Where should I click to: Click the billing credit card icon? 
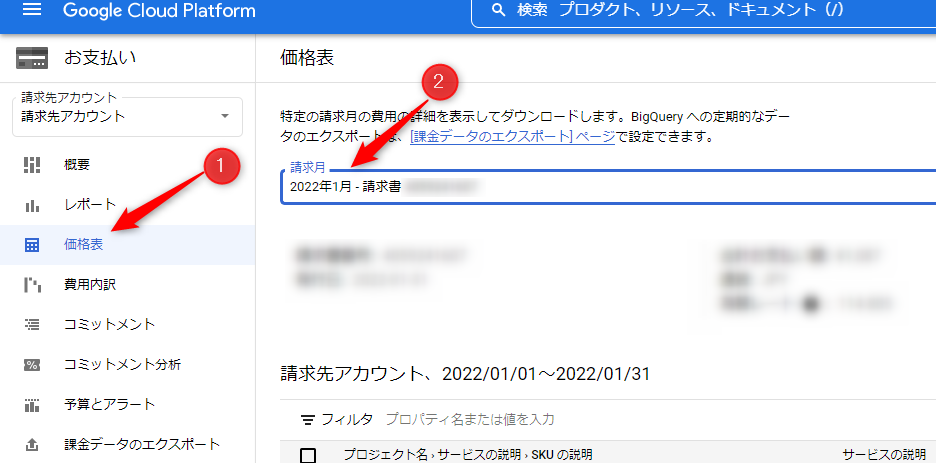point(32,58)
